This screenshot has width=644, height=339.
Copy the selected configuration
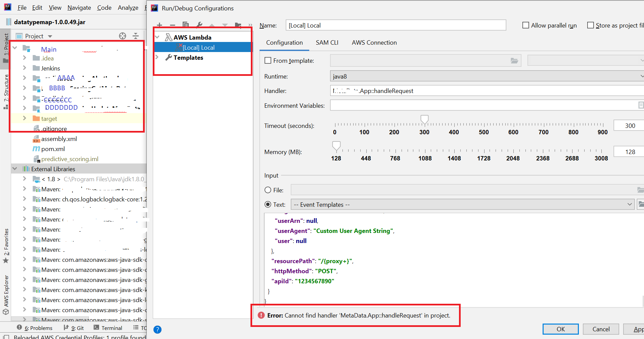(186, 25)
